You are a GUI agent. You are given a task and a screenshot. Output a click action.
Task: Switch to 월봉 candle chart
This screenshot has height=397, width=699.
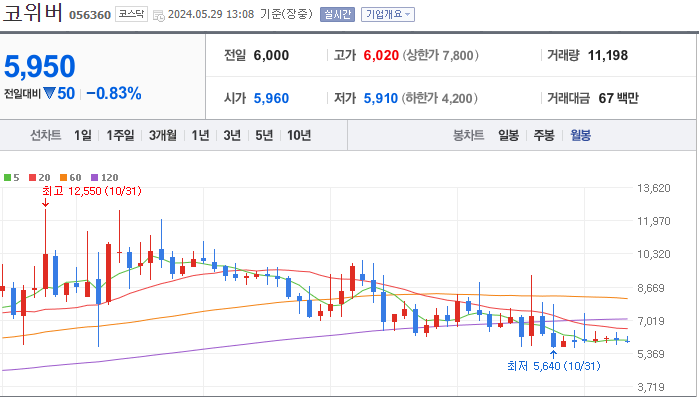(580, 135)
